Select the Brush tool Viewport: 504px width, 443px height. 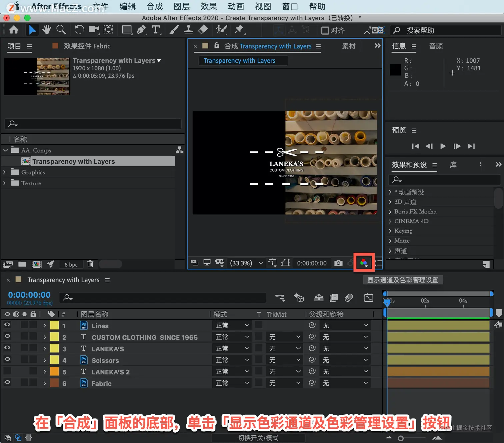click(x=174, y=30)
